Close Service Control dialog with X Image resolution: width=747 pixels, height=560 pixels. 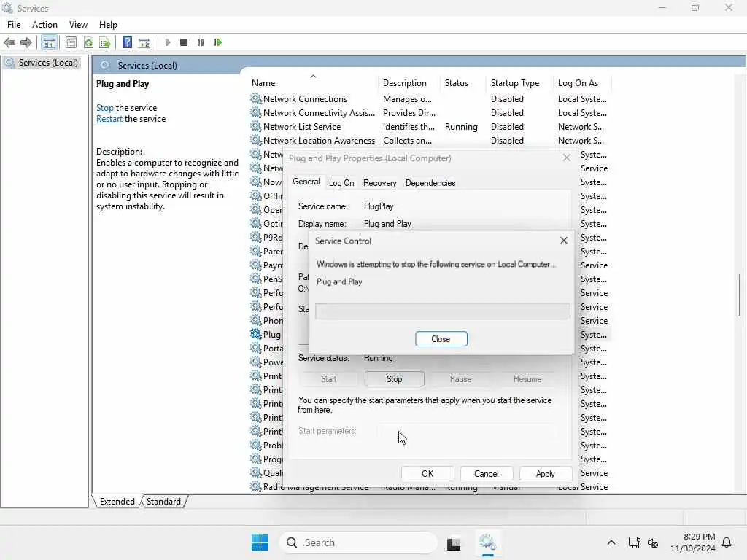tap(564, 241)
